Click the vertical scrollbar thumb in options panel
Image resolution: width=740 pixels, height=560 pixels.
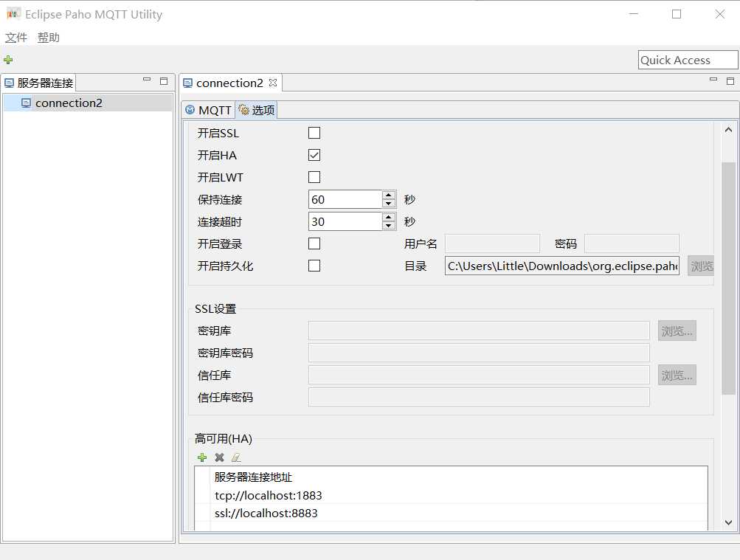(728, 278)
